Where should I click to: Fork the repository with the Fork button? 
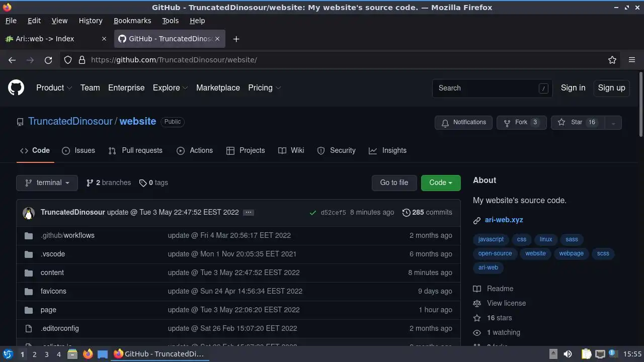(x=522, y=123)
